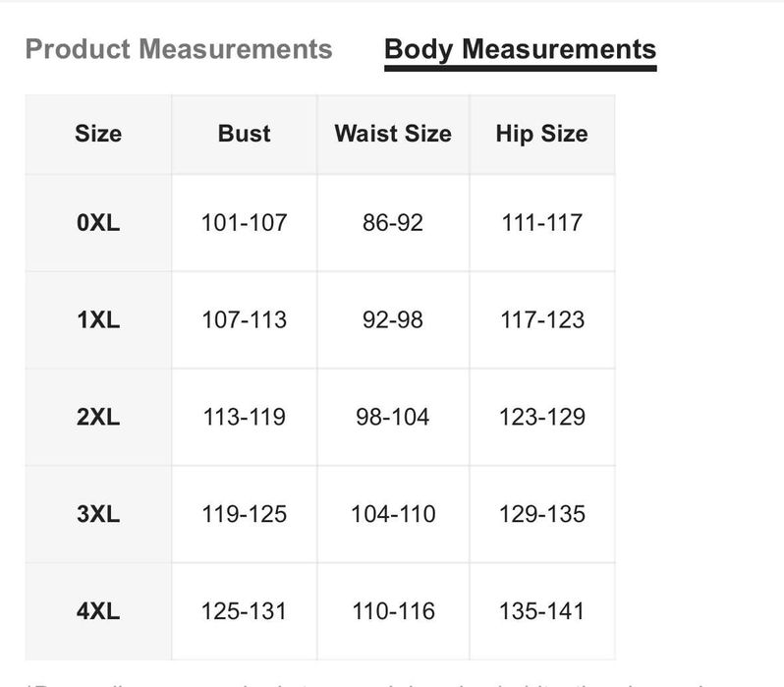This screenshot has height=687, width=784.
Task: Select the 0XL size row label
Action: tap(98, 222)
